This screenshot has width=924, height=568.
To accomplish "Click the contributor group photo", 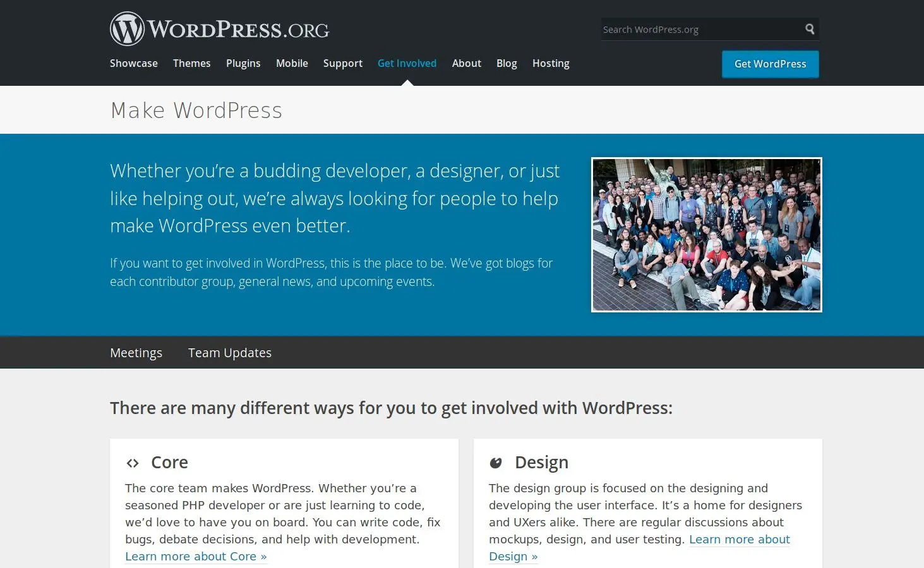I will [706, 235].
